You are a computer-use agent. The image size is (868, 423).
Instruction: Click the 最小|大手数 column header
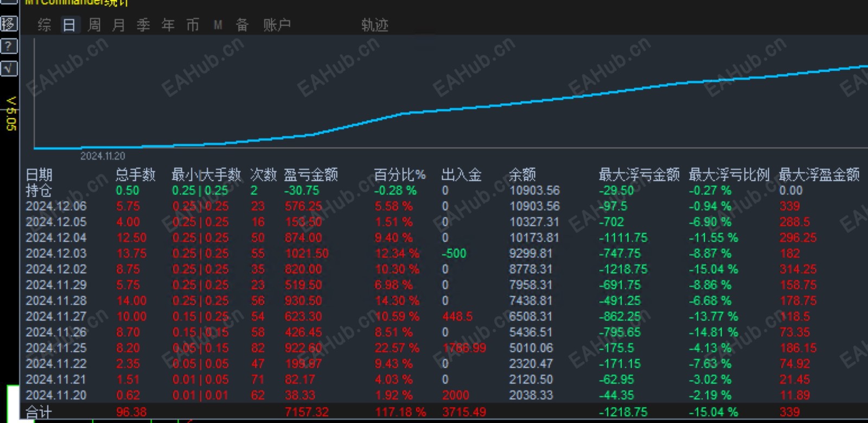(x=206, y=175)
